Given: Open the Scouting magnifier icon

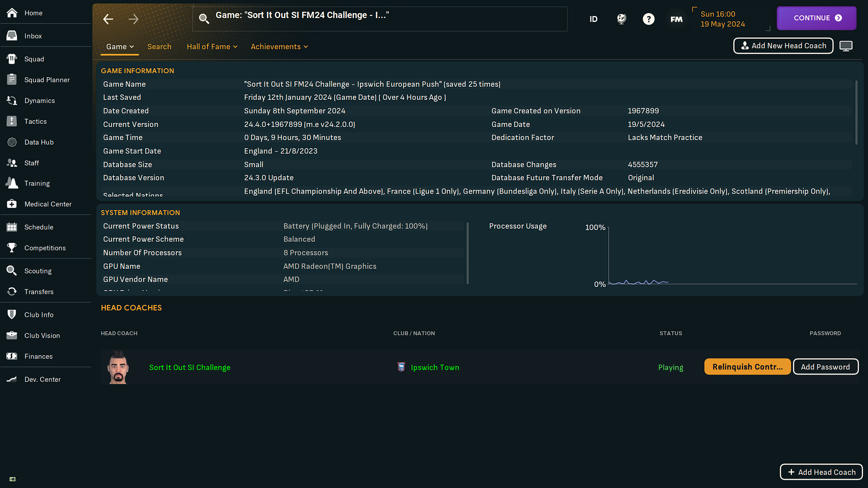Looking at the screenshot, I should pos(12,271).
